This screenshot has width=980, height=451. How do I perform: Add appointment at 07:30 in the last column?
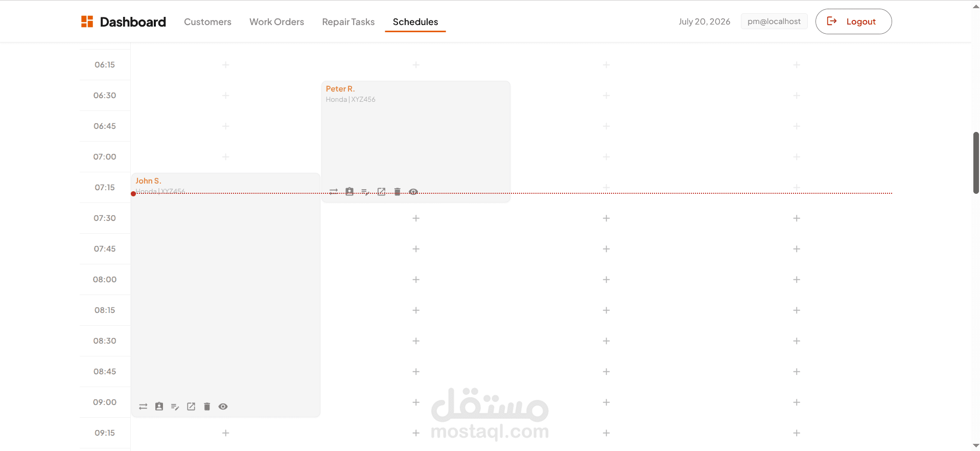coord(797,218)
